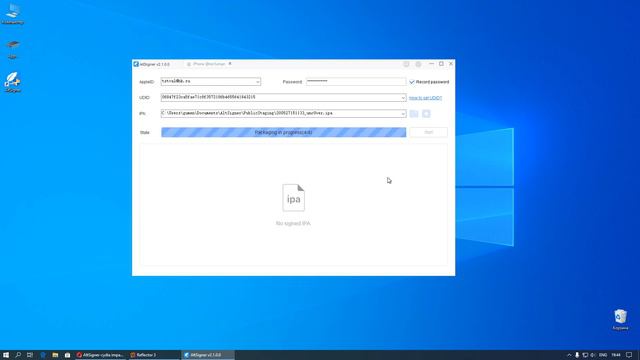Maximize the AltSigner window

click(441, 64)
